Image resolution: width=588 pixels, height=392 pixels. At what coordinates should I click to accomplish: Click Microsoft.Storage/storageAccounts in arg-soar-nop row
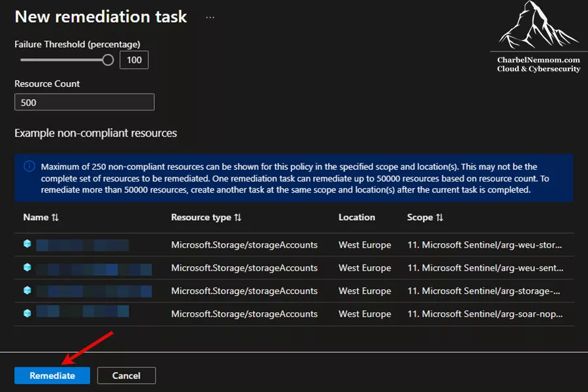click(244, 314)
